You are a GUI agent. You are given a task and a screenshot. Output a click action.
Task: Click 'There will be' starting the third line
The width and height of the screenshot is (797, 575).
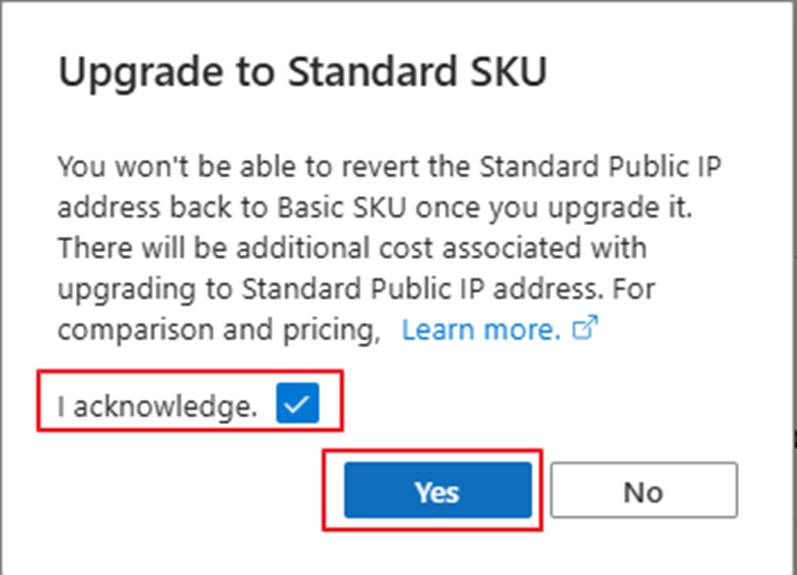coord(115,247)
